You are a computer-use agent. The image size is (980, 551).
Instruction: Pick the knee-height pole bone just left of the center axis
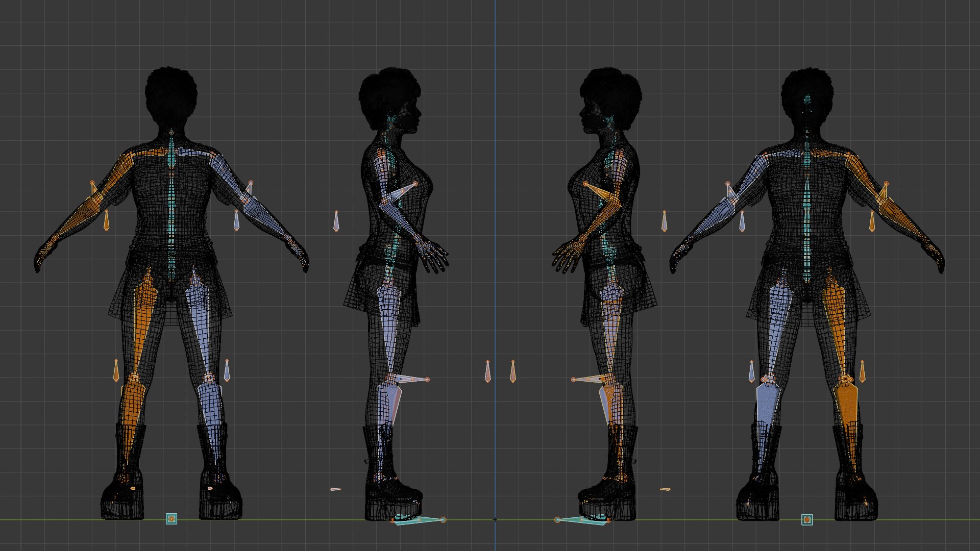coord(487,371)
